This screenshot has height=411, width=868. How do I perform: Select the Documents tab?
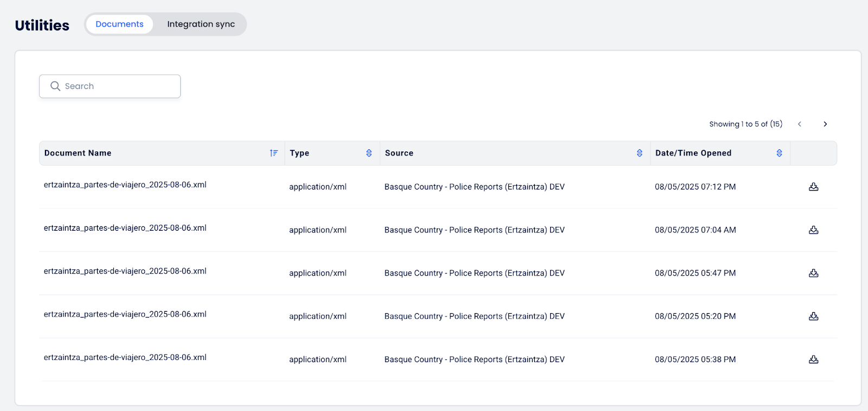pyautogui.click(x=119, y=24)
